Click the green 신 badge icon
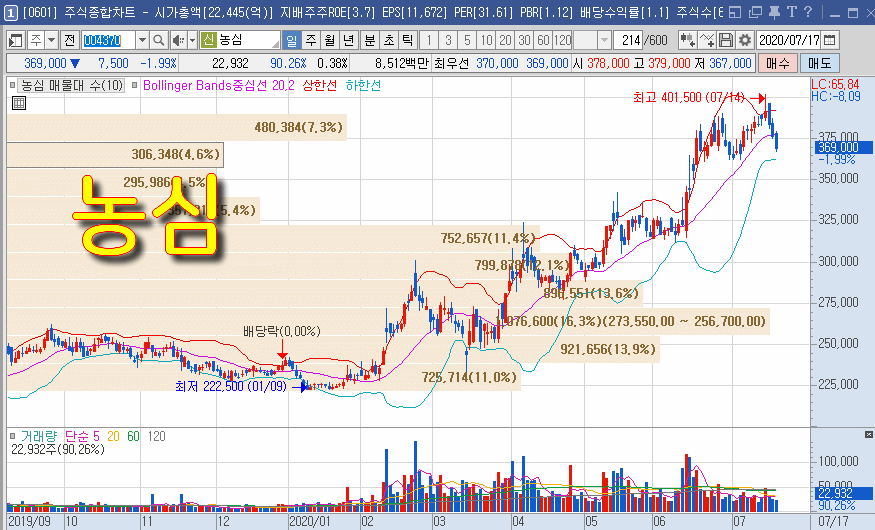The height and width of the screenshot is (530, 875). pos(208,40)
